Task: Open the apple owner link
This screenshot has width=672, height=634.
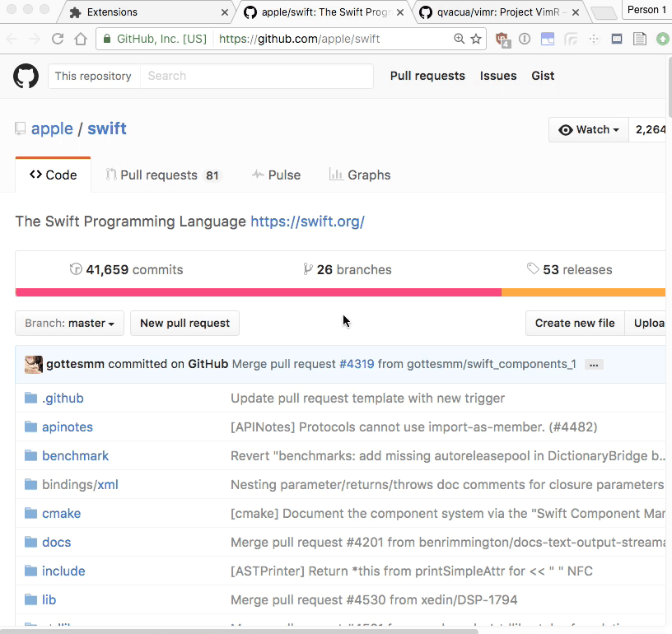Action: pyautogui.click(x=52, y=128)
